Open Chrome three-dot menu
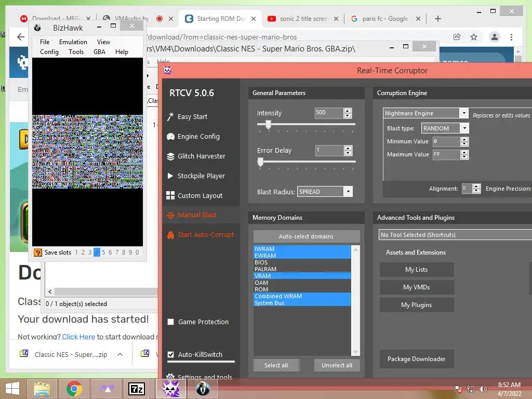 pos(511,37)
